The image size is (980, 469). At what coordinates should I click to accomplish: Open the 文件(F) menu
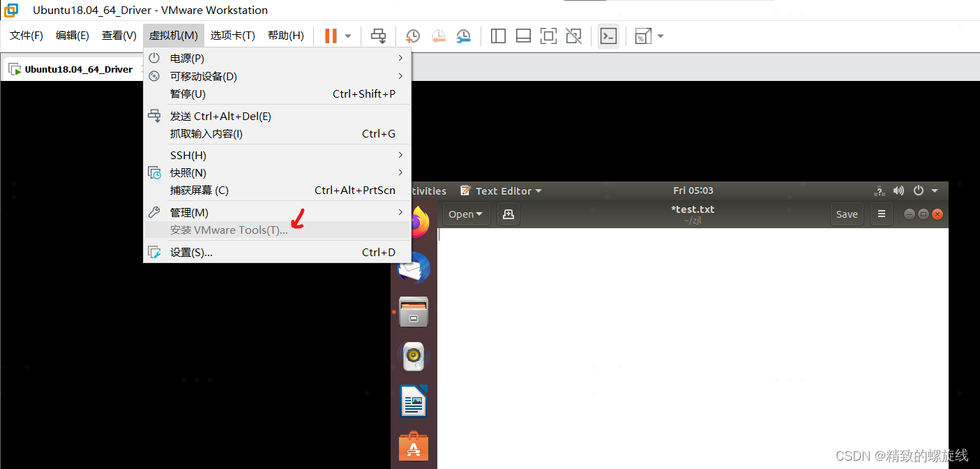tap(27, 35)
